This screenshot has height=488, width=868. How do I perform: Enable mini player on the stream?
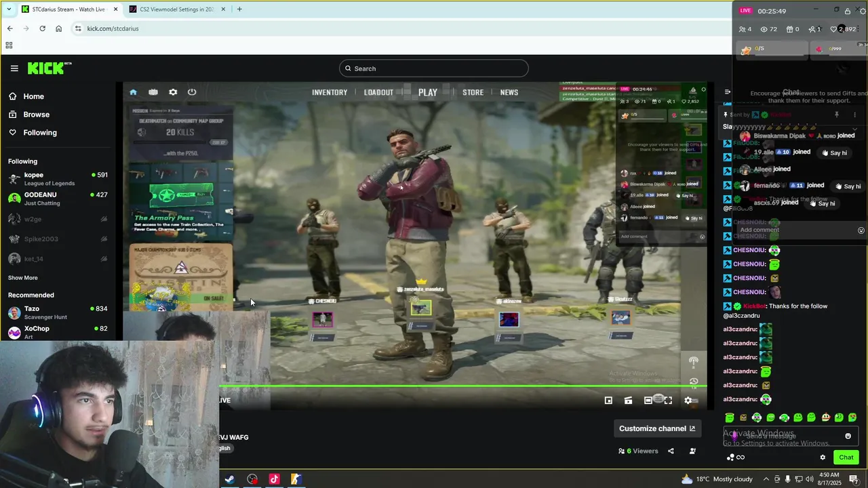click(x=608, y=401)
